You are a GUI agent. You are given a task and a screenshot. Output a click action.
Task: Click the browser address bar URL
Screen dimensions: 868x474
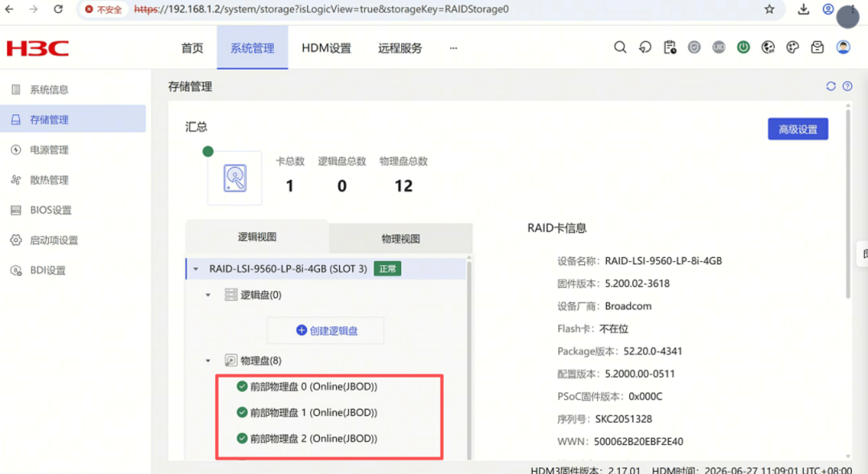(x=321, y=10)
